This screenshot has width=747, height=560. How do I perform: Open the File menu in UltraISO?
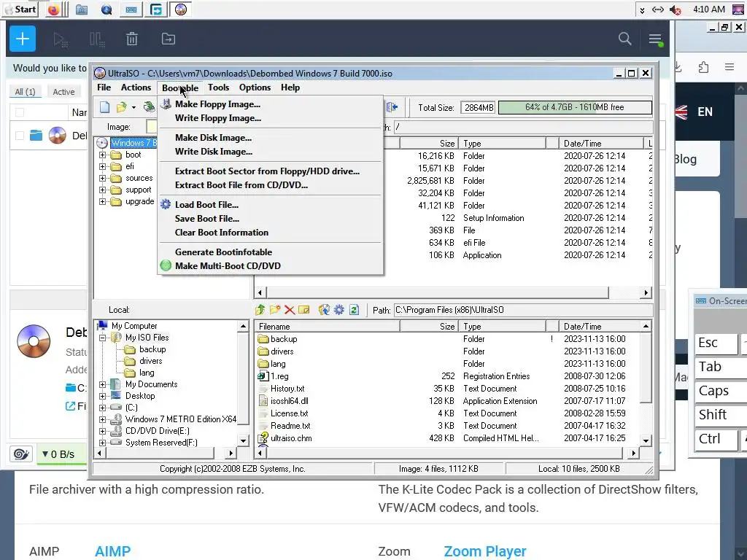point(104,87)
